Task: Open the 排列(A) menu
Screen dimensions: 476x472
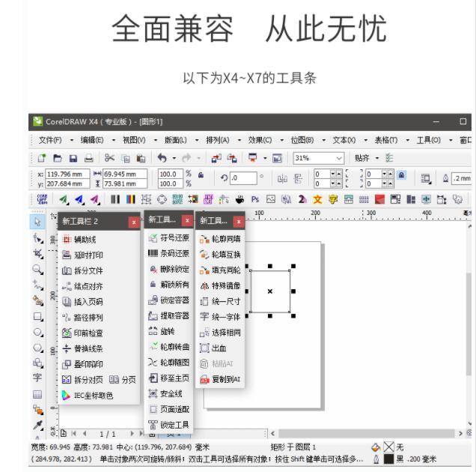Action: [x=218, y=140]
